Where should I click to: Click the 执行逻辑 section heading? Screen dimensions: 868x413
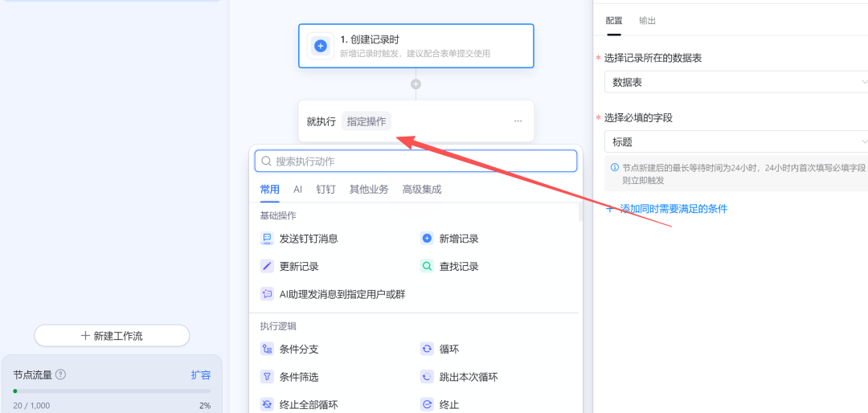(x=278, y=326)
